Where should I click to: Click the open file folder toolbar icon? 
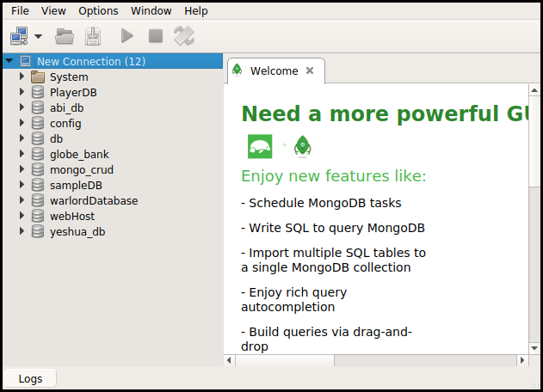pos(65,36)
